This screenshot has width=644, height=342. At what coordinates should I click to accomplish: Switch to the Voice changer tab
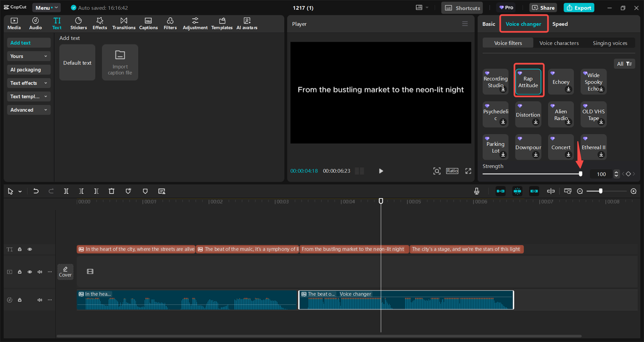[523, 24]
